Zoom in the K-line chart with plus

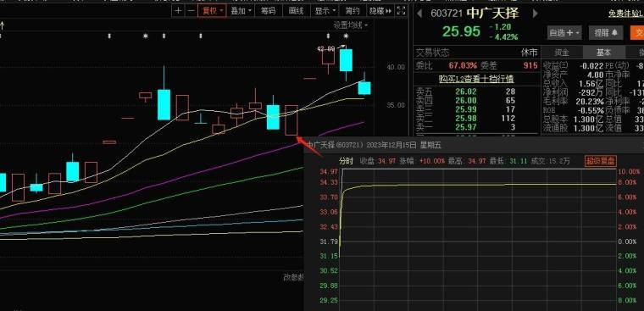[x=178, y=11]
